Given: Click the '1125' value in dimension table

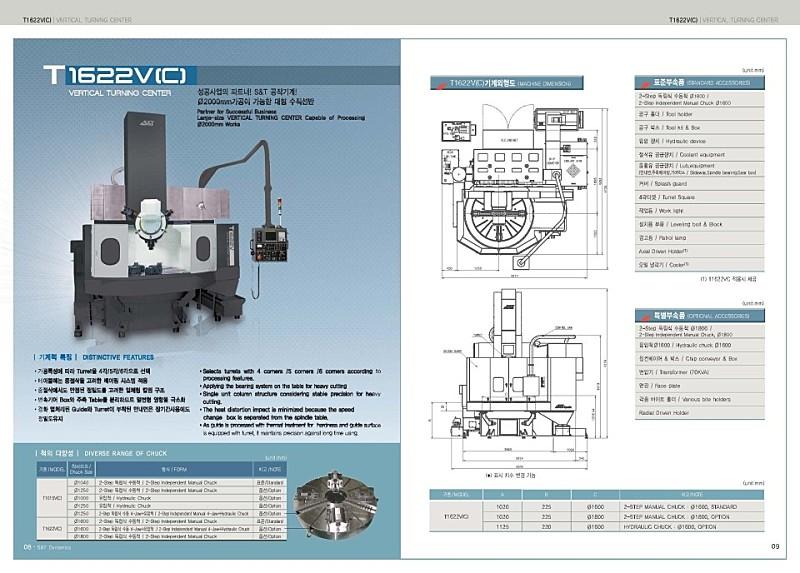Looking at the screenshot, I should (502, 527).
